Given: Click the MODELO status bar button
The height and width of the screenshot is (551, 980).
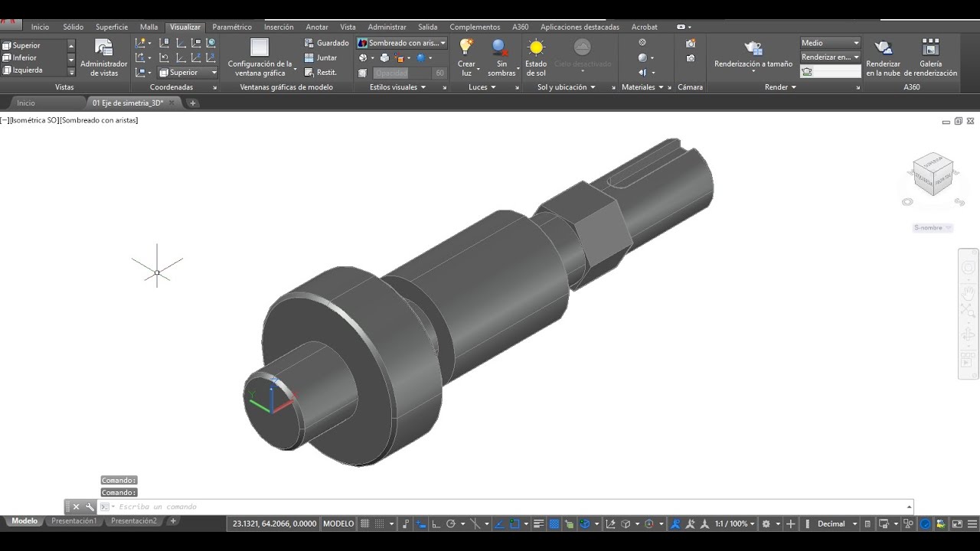Looking at the screenshot, I should point(338,524).
